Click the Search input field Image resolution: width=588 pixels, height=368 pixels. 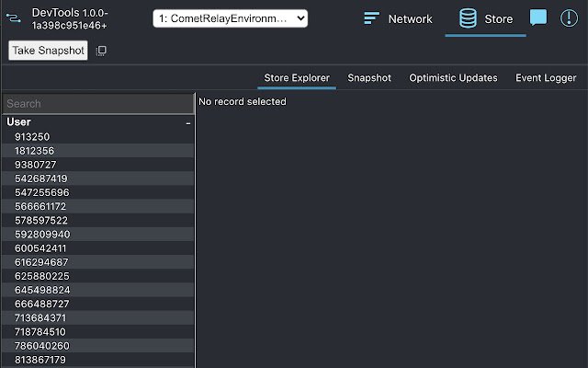(97, 104)
